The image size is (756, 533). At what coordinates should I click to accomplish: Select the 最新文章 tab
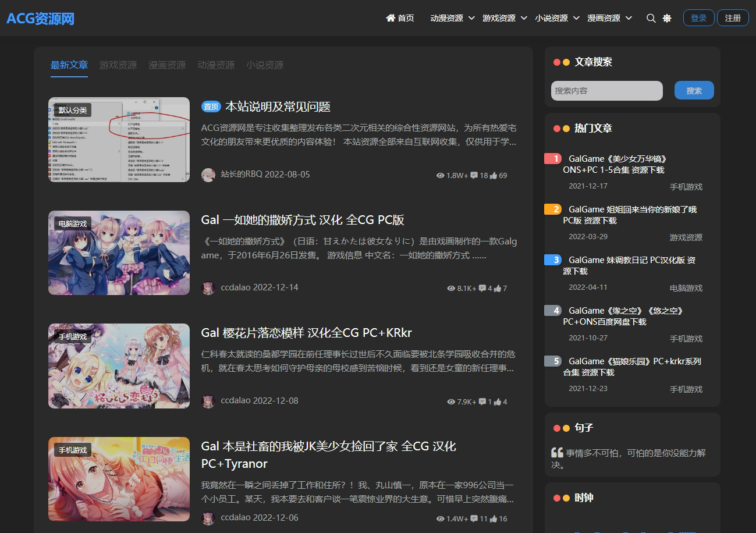coord(69,65)
